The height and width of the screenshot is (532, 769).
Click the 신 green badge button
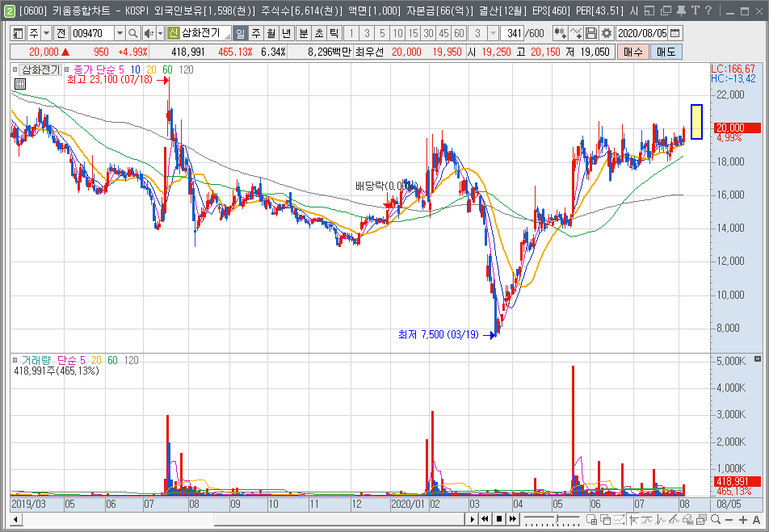pos(173,33)
